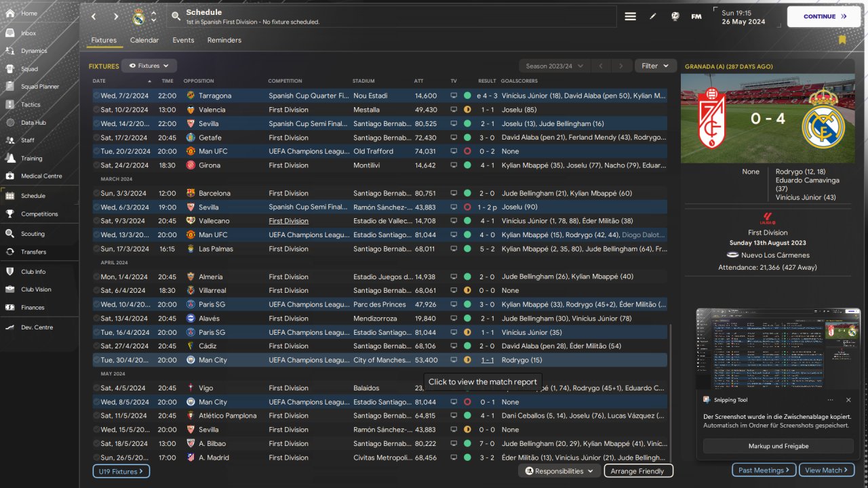The width and height of the screenshot is (868, 488).
Task: Click the yellow bookmark icon
Action: pos(842,40)
